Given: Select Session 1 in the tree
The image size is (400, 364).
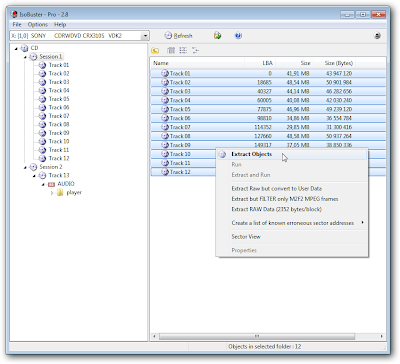Looking at the screenshot, I should click(51, 57).
